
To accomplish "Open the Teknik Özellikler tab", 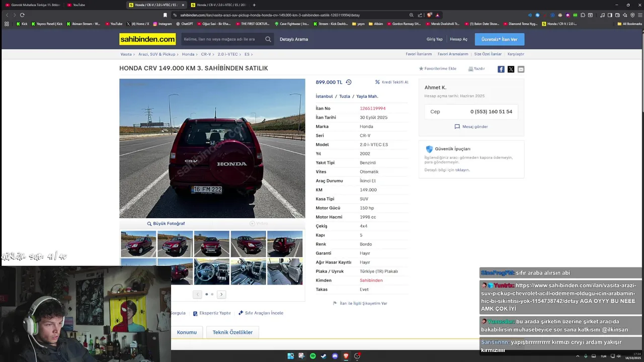I will point(232,332).
